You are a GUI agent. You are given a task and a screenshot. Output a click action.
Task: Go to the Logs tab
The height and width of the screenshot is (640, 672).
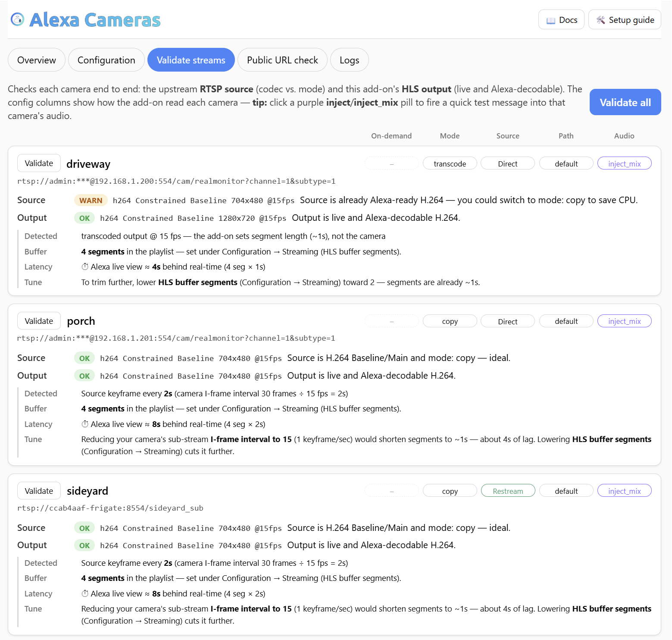click(349, 60)
